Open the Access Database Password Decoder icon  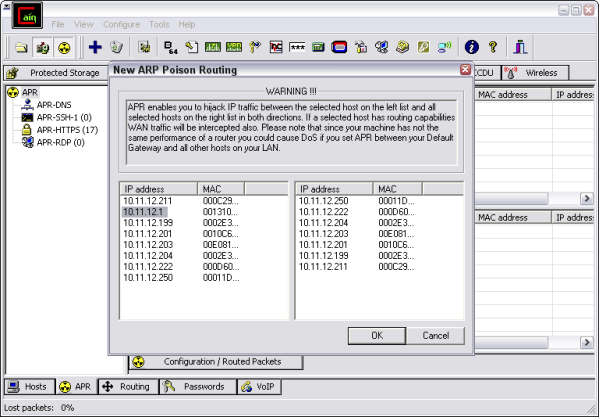click(192, 47)
